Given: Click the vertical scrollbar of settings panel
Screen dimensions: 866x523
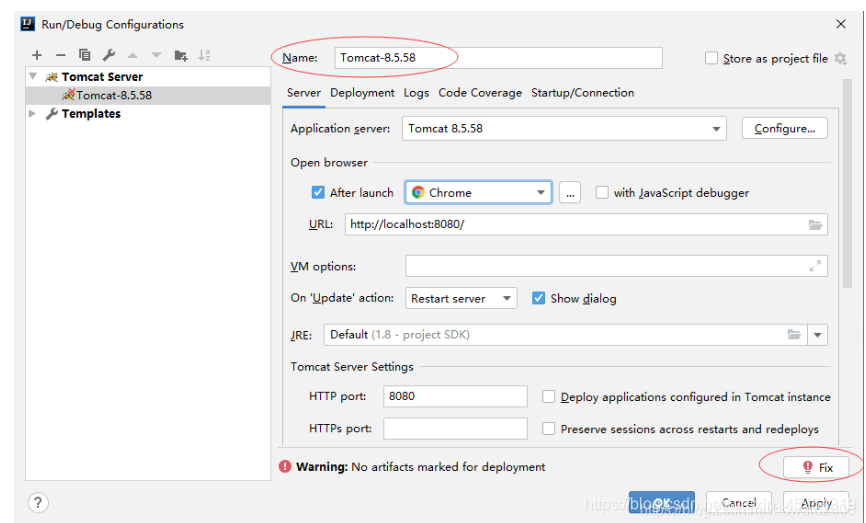Looking at the screenshot, I should (847, 184).
